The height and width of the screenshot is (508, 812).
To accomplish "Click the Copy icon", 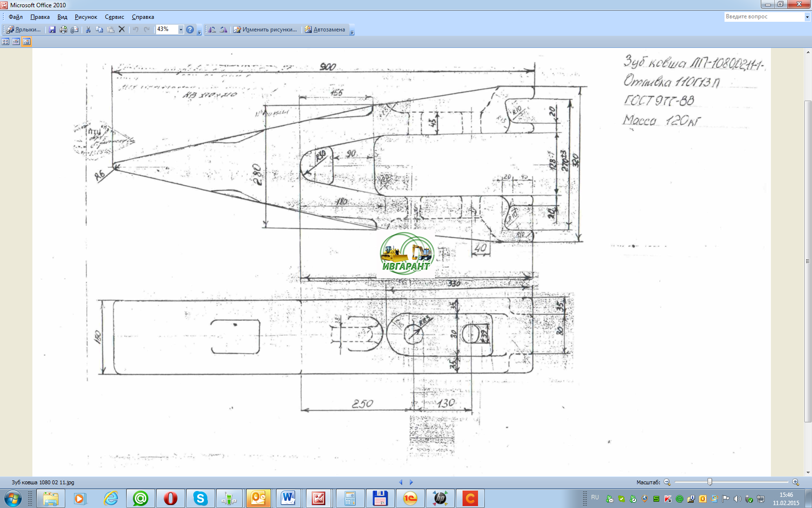I will 99,30.
